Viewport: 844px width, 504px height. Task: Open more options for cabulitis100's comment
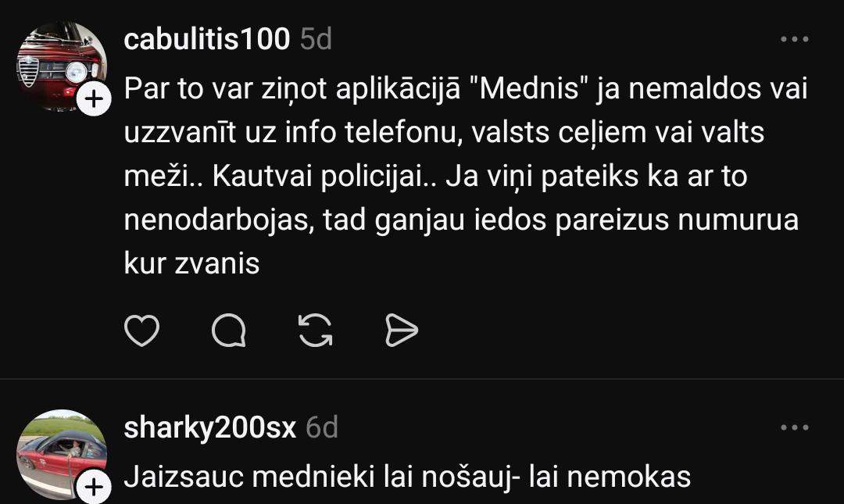pyautogui.click(x=795, y=39)
